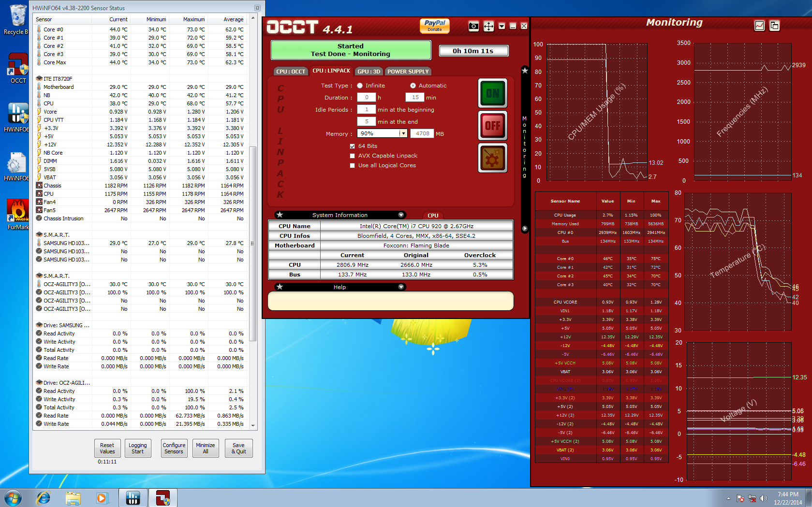Click the red OFF stop test button

tap(492, 126)
